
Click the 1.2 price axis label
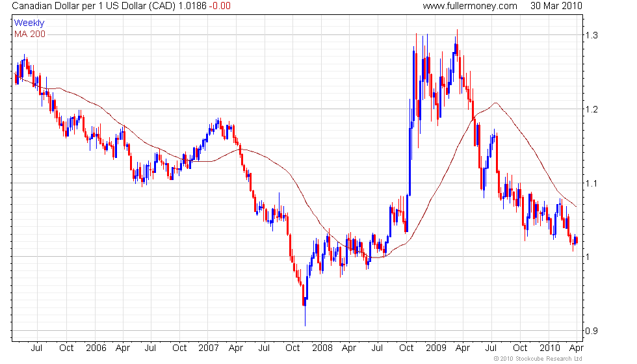[x=591, y=109]
